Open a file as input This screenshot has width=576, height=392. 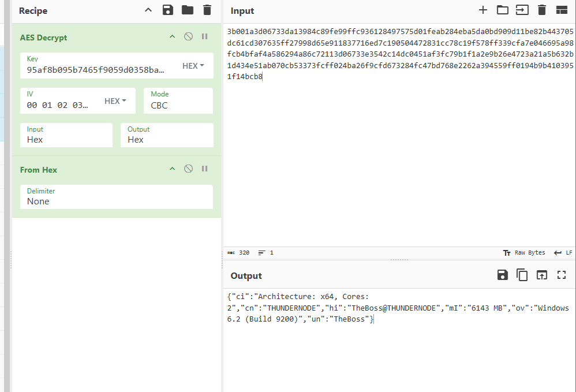522,10
